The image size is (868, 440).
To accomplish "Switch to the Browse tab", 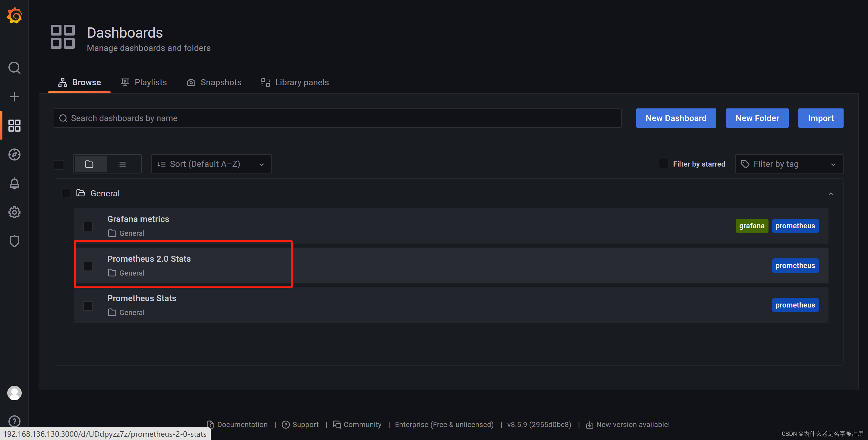I will (x=80, y=83).
